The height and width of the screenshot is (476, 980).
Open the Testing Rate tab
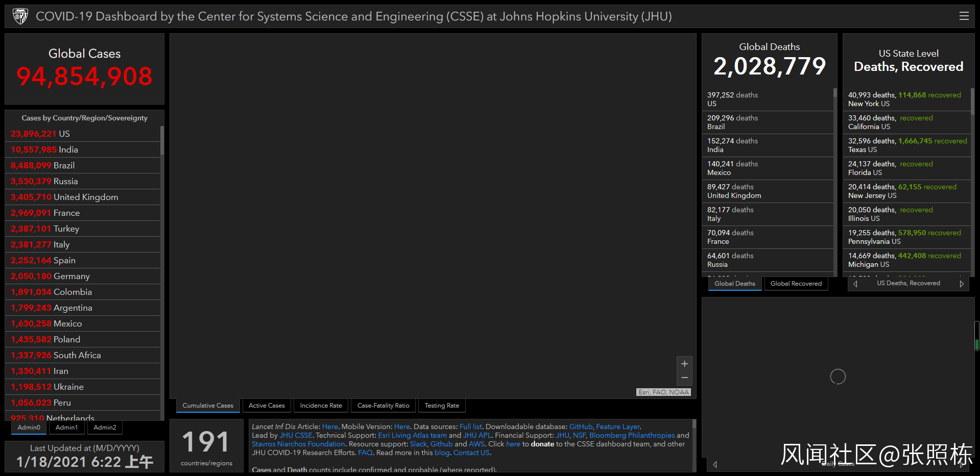442,406
